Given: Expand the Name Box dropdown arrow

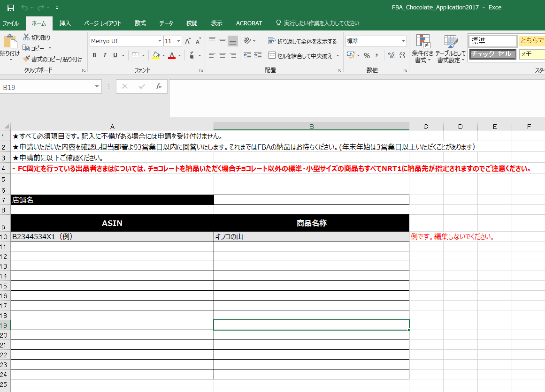Looking at the screenshot, I should pyautogui.click(x=97, y=87).
